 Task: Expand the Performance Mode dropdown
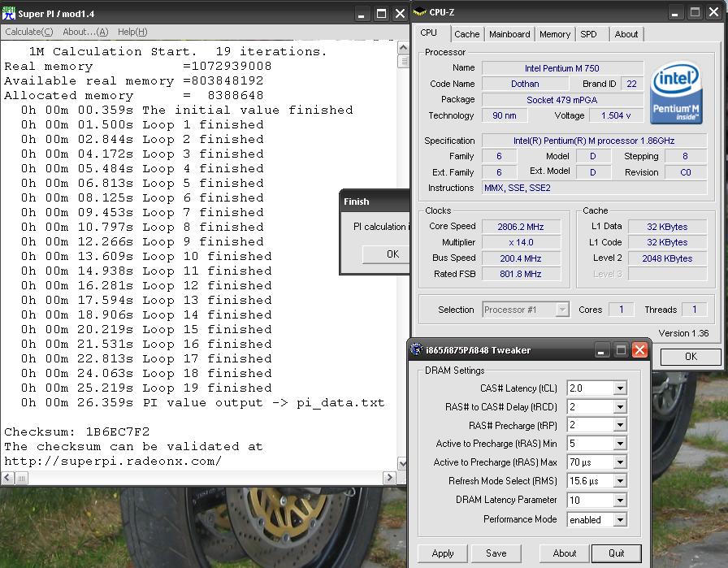coord(620,520)
